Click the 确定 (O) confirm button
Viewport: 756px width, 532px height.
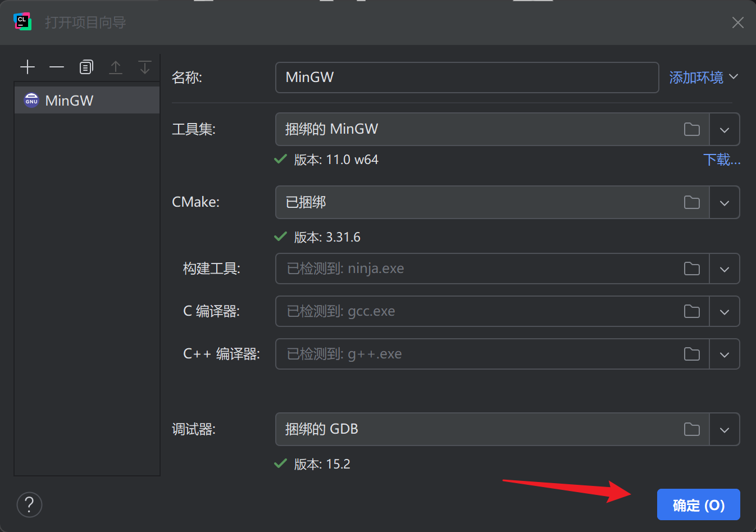click(699, 505)
